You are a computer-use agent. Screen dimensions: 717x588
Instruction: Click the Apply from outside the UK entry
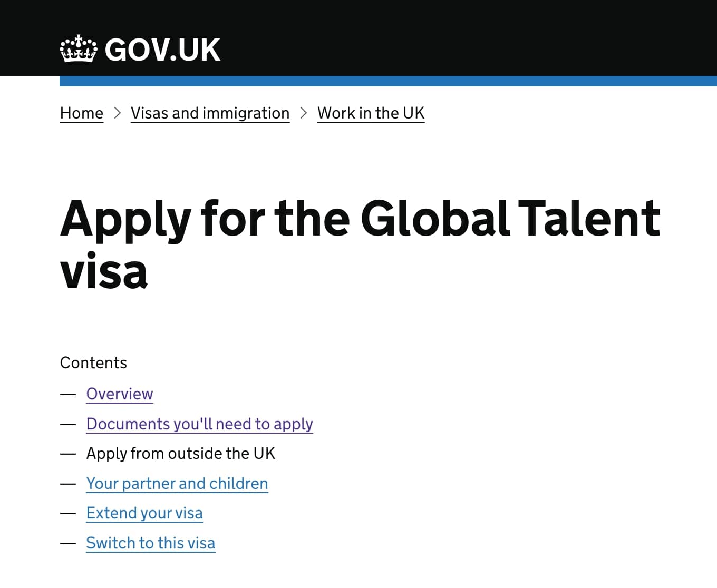(x=180, y=454)
